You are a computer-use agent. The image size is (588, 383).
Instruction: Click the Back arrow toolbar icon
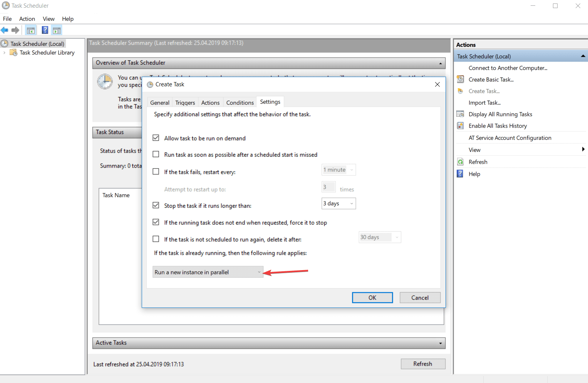point(5,30)
